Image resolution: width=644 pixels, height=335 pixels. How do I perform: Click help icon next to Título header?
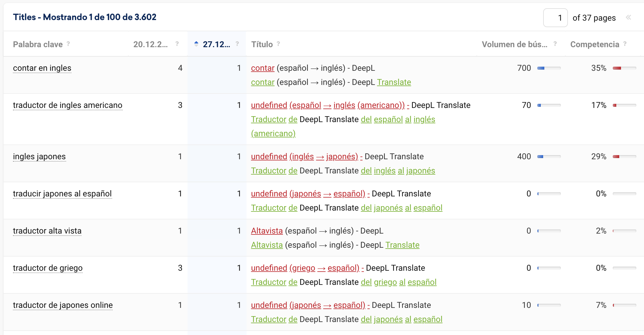278,44
